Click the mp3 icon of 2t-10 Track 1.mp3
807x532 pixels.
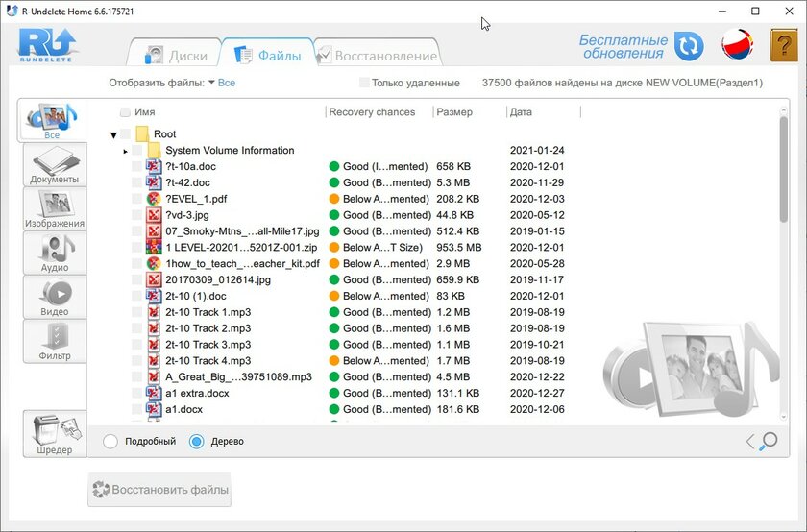154,312
